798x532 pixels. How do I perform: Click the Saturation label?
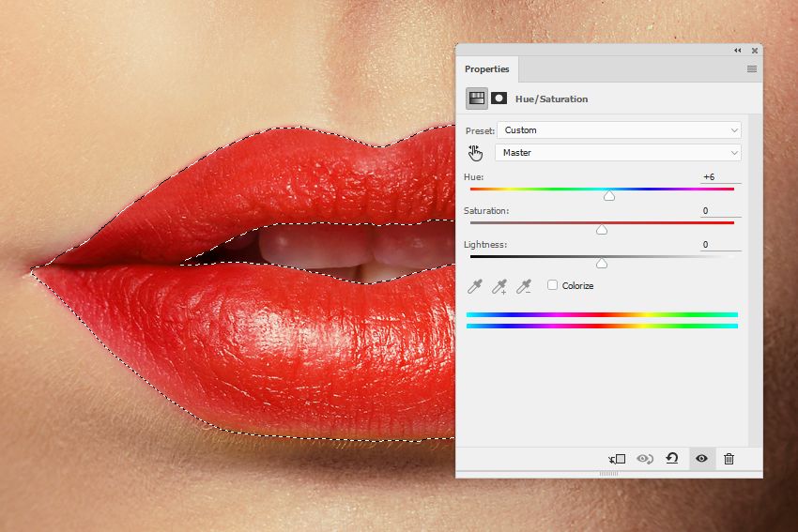coord(486,210)
